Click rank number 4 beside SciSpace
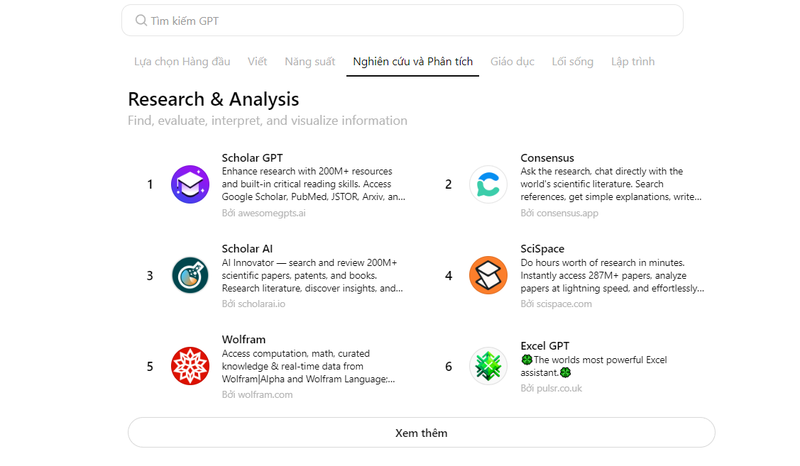Viewport: 800px width, 466px height. (x=448, y=276)
